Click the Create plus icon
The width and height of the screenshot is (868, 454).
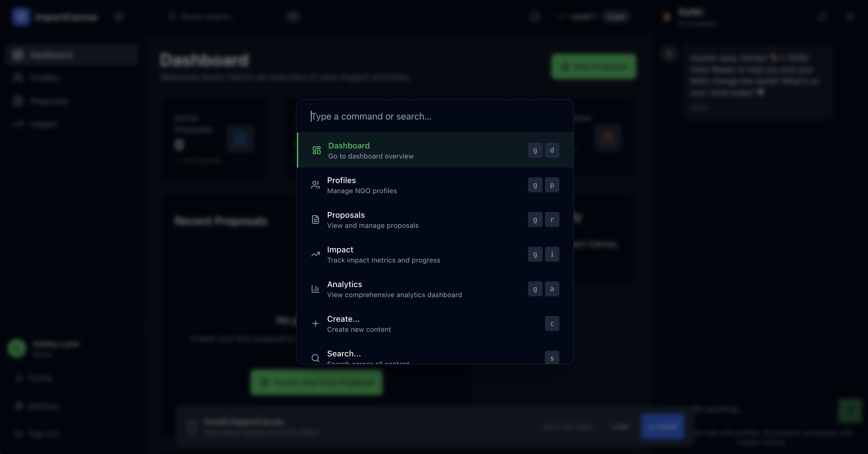tap(316, 324)
